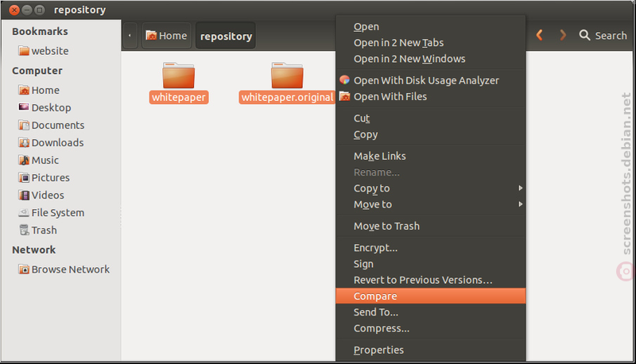Click the path bar left scroll arrow

(x=130, y=36)
